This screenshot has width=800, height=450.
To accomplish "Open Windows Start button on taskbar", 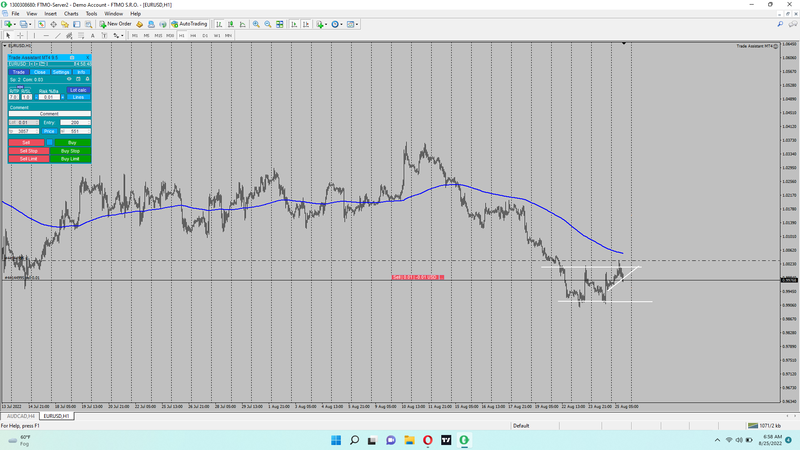I will coord(336,440).
